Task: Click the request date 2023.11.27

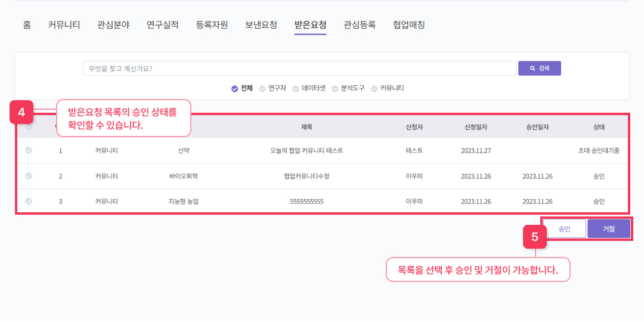Action: (x=476, y=151)
